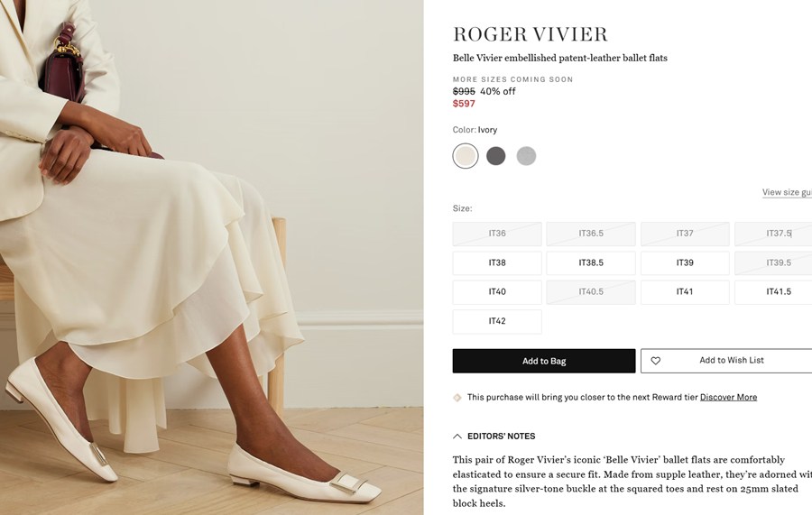Click the sold-out IT36 size option
This screenshot has height=515, width=812.
[497, 234]
